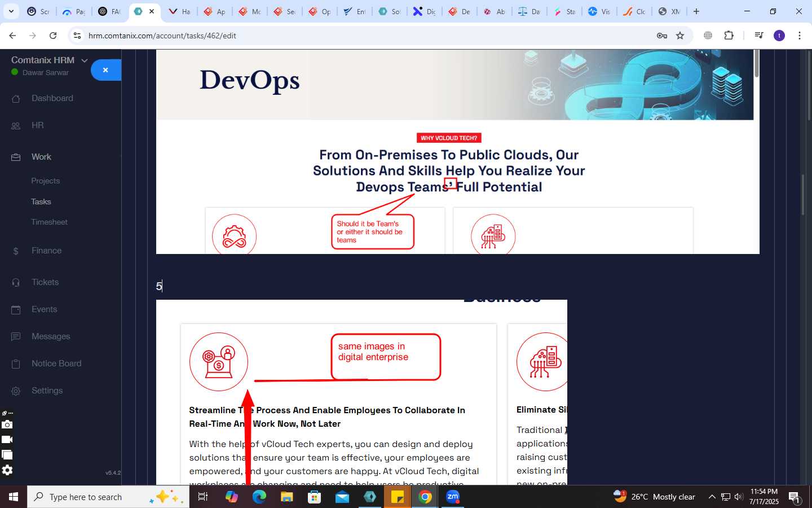Open the tab search dropdown
This screenshot has height=508, width=812.
click(11, 11)
